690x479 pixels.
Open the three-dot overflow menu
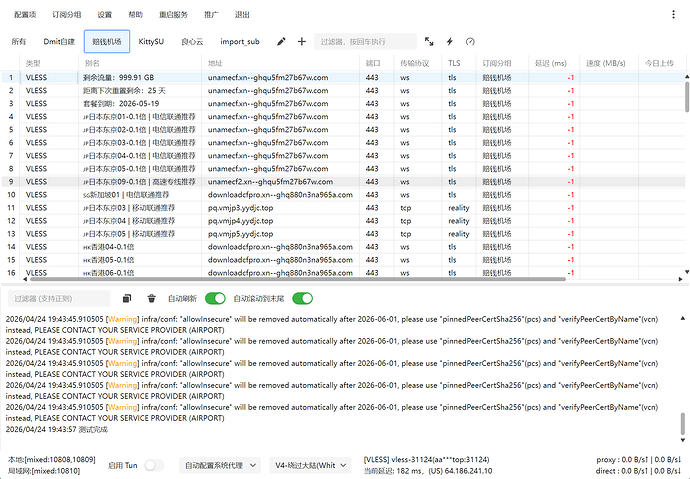coord(673,15)
